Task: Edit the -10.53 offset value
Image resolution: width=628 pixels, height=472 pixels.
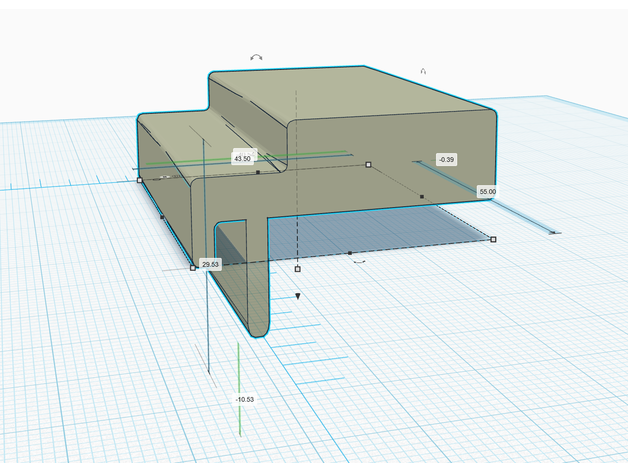Action: tap(244, 399)
